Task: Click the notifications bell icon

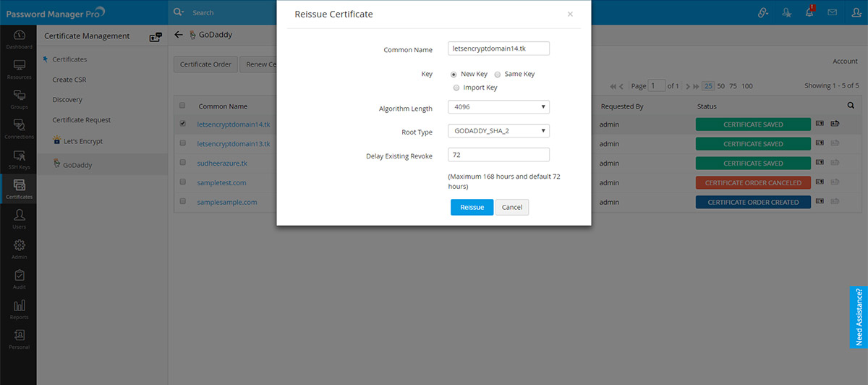Action: click(x=809, y=12)
